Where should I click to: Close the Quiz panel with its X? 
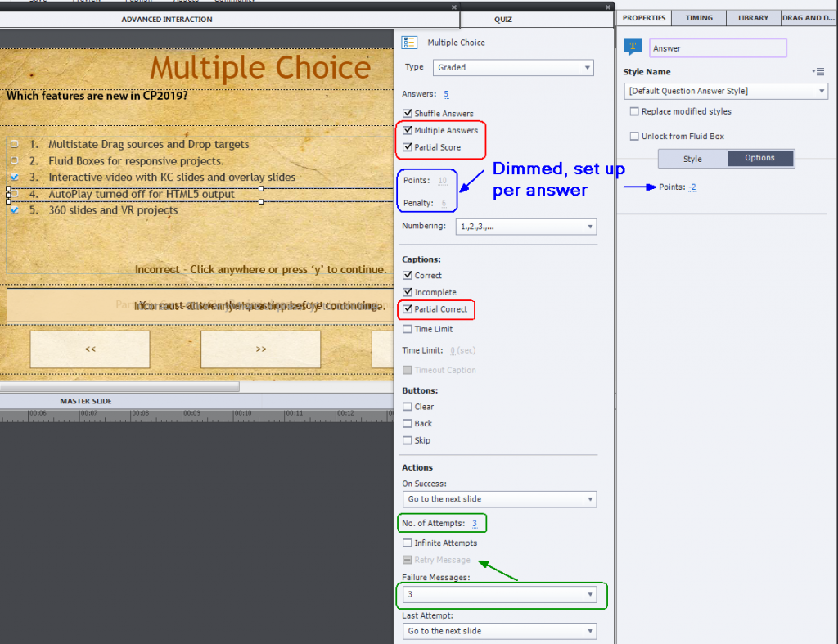(x=607, y=7)
